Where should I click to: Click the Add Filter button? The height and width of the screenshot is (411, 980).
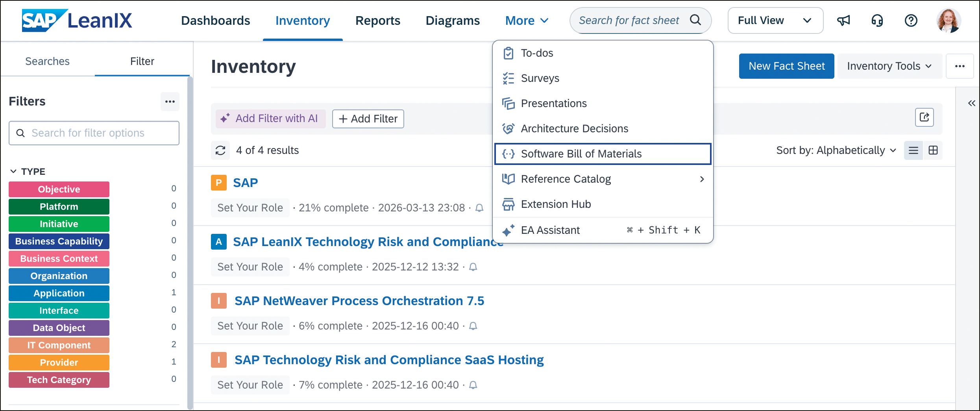point(368,119)
